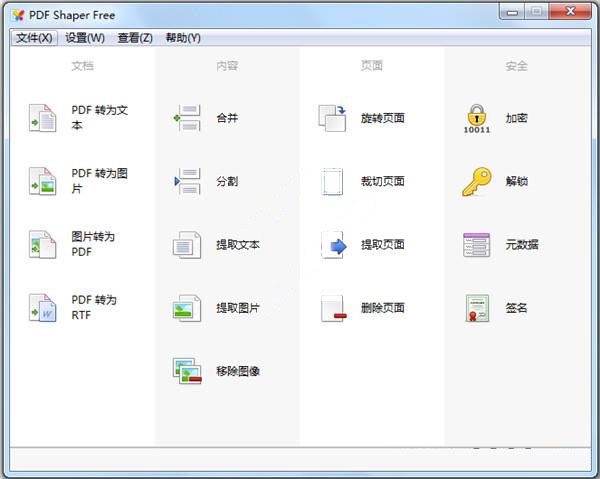Click the 裁切页面 crop pages icon

tap(332, 181)
